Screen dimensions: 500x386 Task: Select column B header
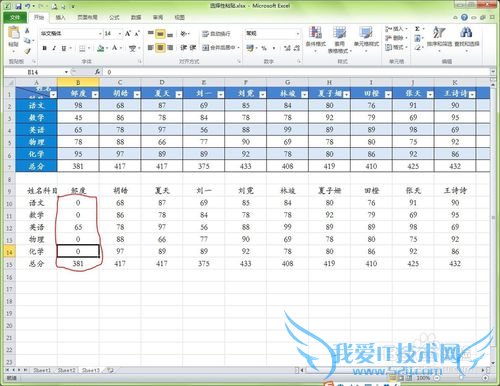[78, 82]
